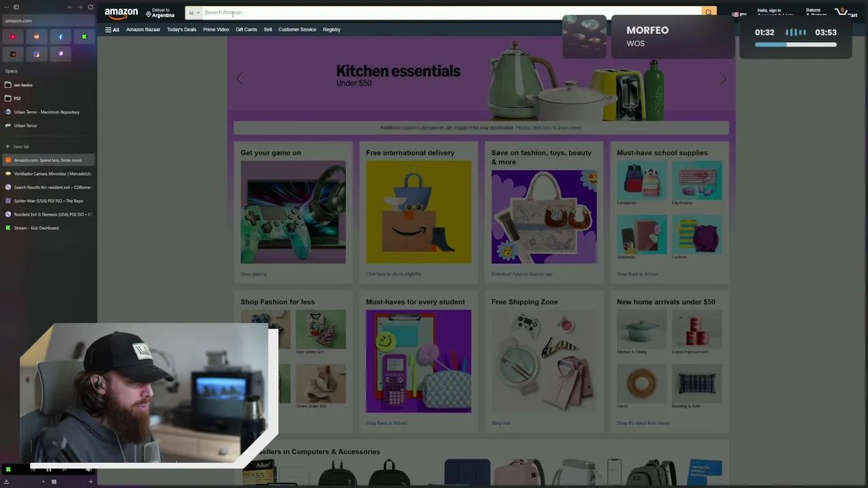Screen dimensions: 868x488
Task: Focus the Search Amazon field
Action: 452,13
